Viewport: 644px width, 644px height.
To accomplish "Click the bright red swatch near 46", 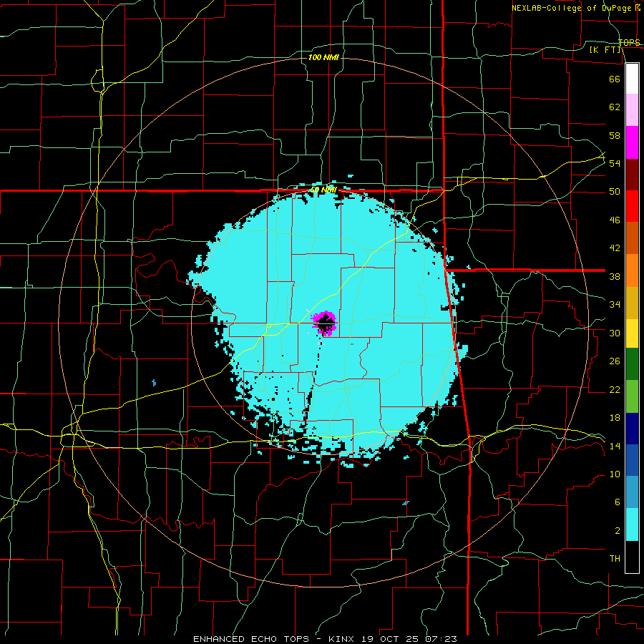I will pyautogui.click(x=632, y=207).
